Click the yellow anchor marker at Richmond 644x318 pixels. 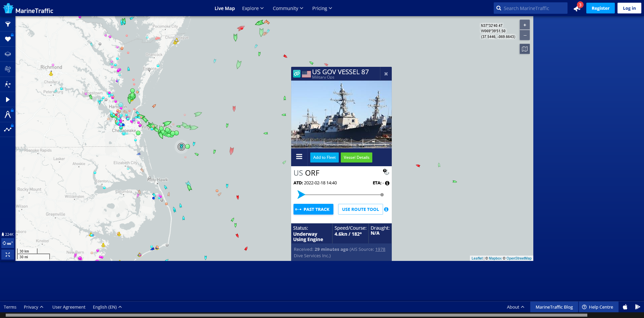51,73
